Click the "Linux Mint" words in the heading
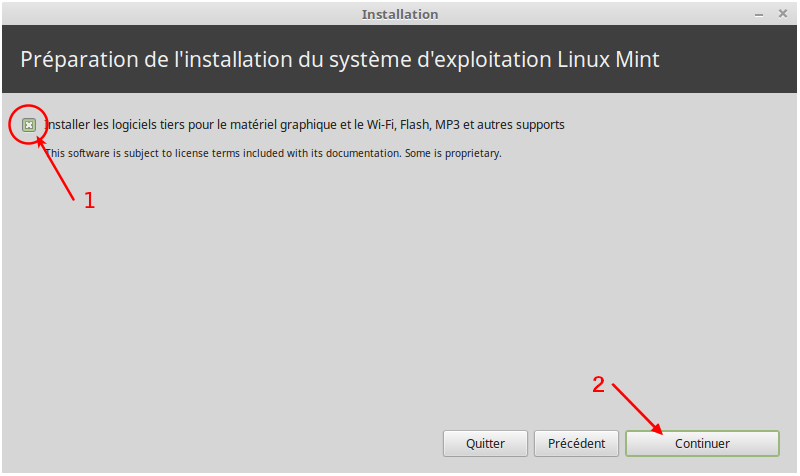 pyautogui.click(x=608, y=60)
